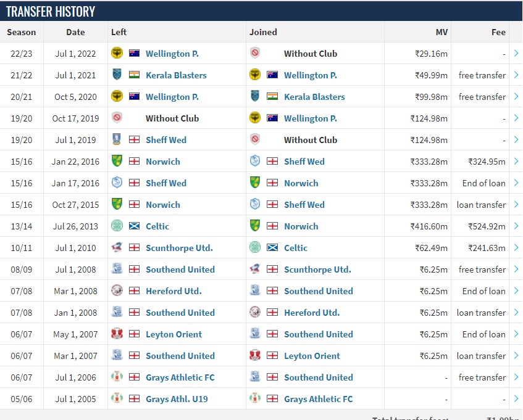The height and width of the screenshot is (420, 523).
Task: Open details chevron for Jul 1, 2005 transfer
Action: click(x=516, y=398)
